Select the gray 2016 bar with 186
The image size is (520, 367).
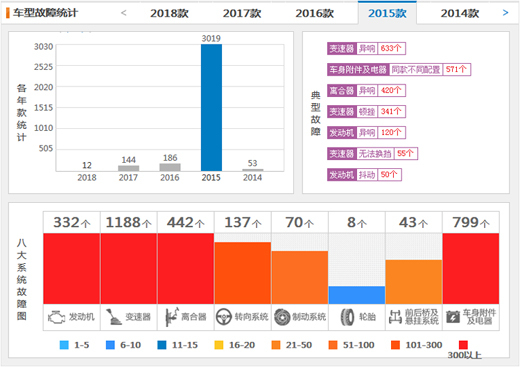point(170,167)
